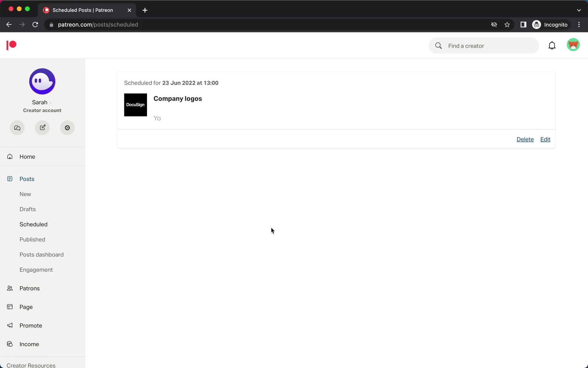Click the creator profile avatar icon

click(x=42, y=81)
